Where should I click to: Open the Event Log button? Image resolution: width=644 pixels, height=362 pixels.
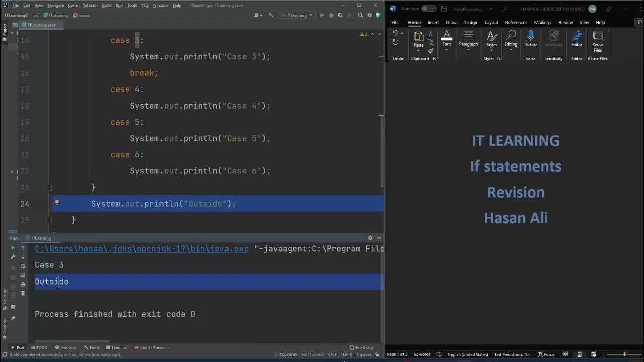pos(361,348)
